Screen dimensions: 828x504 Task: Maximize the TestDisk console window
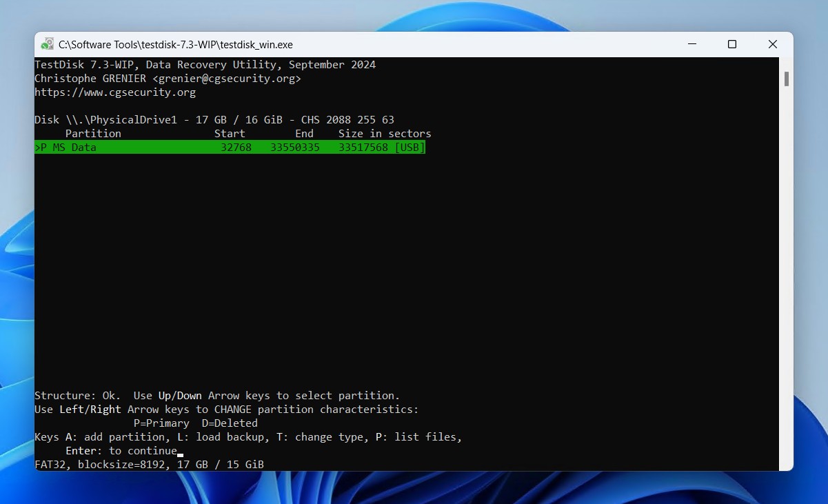click(732, 44)
